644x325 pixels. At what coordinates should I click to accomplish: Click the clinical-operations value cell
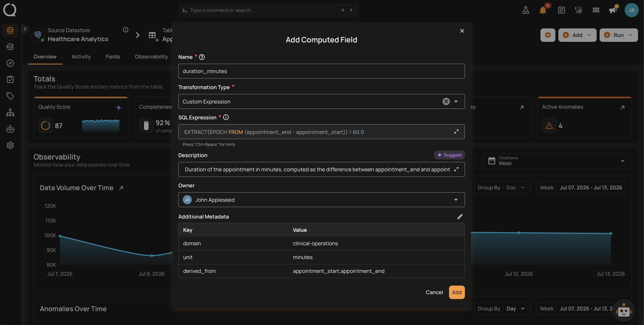pos(315,243)
